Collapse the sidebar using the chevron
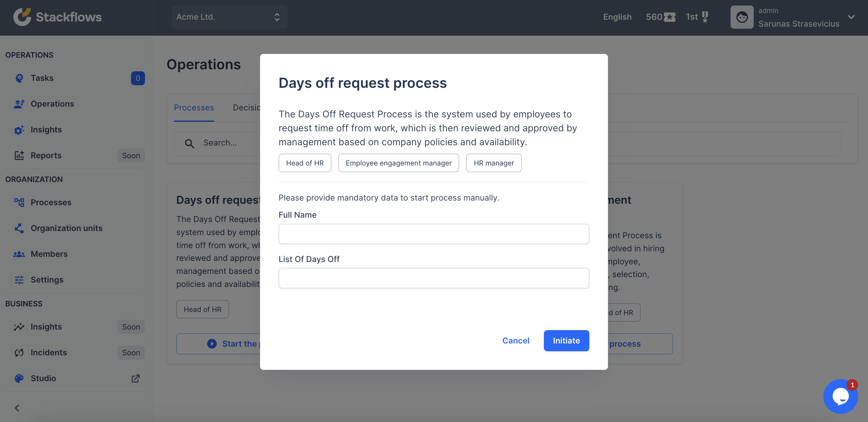 point(17,408)
